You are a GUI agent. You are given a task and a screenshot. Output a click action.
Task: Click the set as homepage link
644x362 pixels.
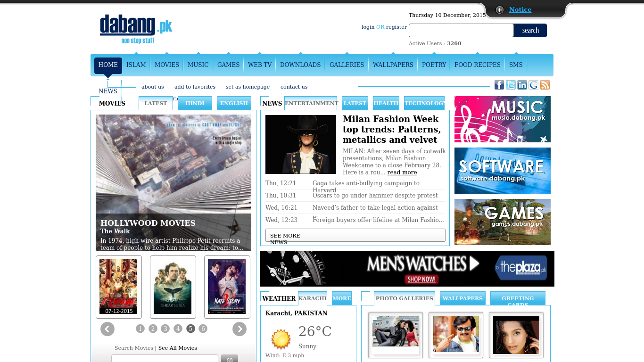click(x=248, y=87)
